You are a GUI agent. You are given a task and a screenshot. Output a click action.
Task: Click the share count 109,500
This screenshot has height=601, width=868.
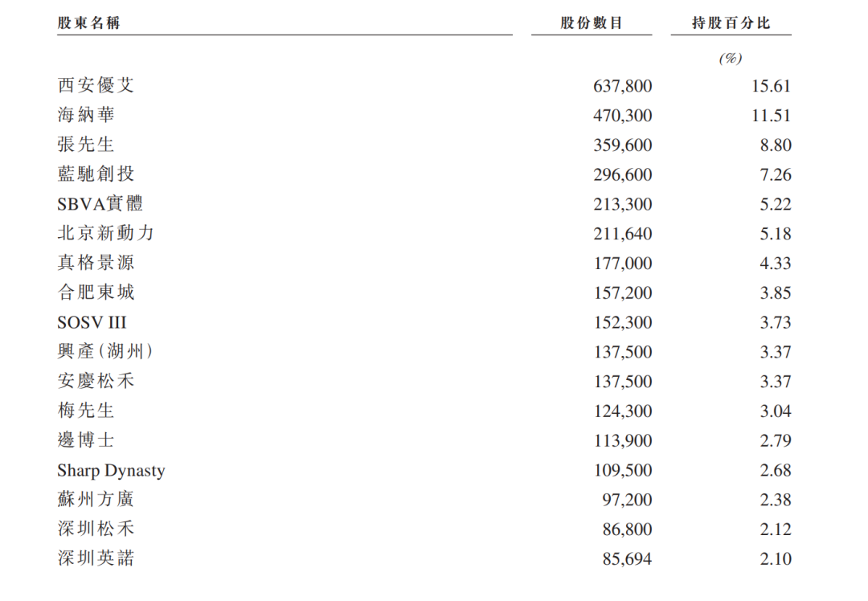point(622,470)
